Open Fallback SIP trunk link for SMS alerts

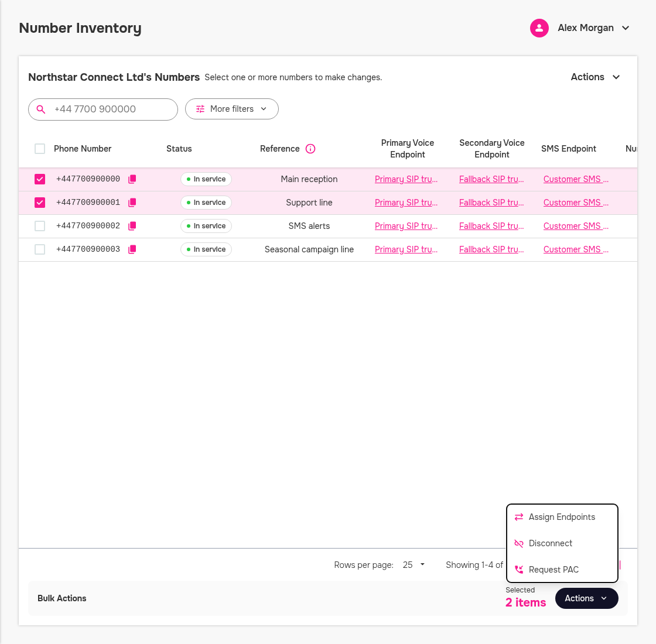tap(491, 226)
